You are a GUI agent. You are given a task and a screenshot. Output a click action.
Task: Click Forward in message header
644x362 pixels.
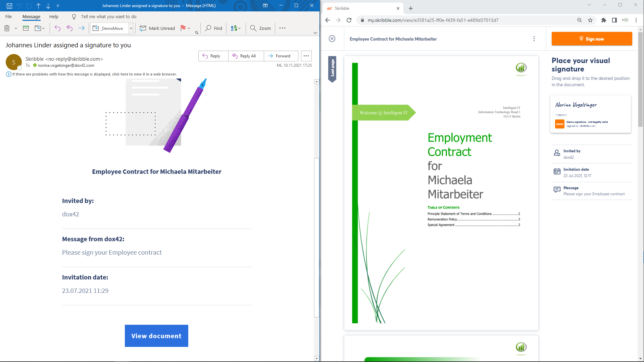pos(281,56)
